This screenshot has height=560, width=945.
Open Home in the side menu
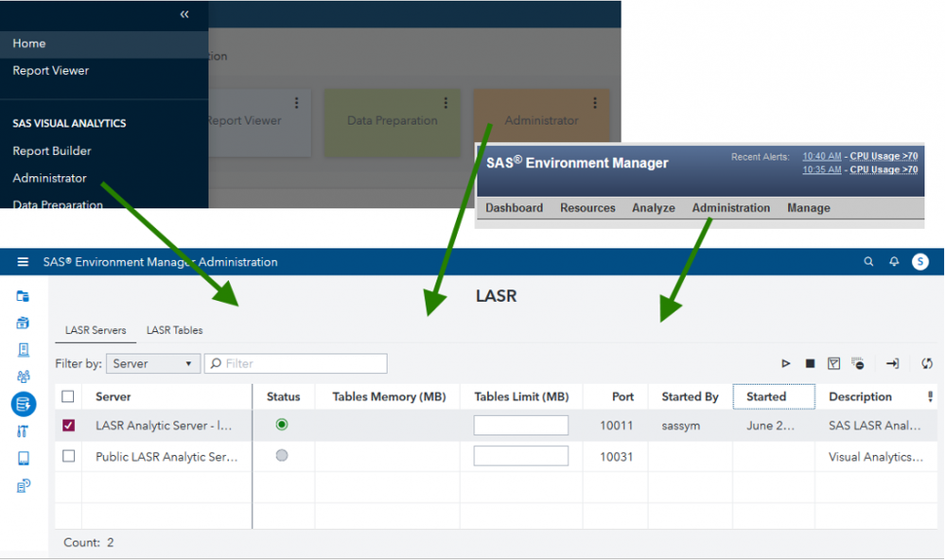click(x=29, y=44)
